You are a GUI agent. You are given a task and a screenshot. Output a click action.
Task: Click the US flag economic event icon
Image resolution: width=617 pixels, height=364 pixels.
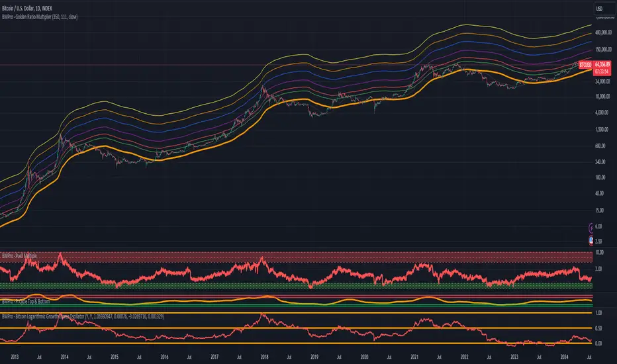pyautogui.click(x=591, y=240)
